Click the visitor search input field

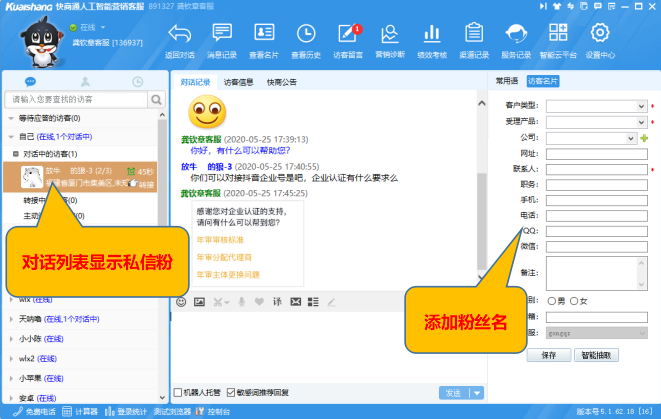coord(76,100)
